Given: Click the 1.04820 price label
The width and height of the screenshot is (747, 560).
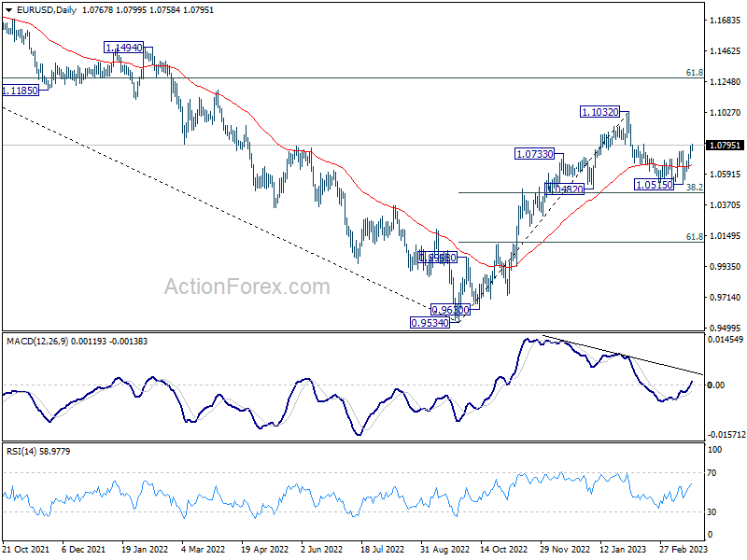Looking at the screenshot, I should [x=565, y=189].
